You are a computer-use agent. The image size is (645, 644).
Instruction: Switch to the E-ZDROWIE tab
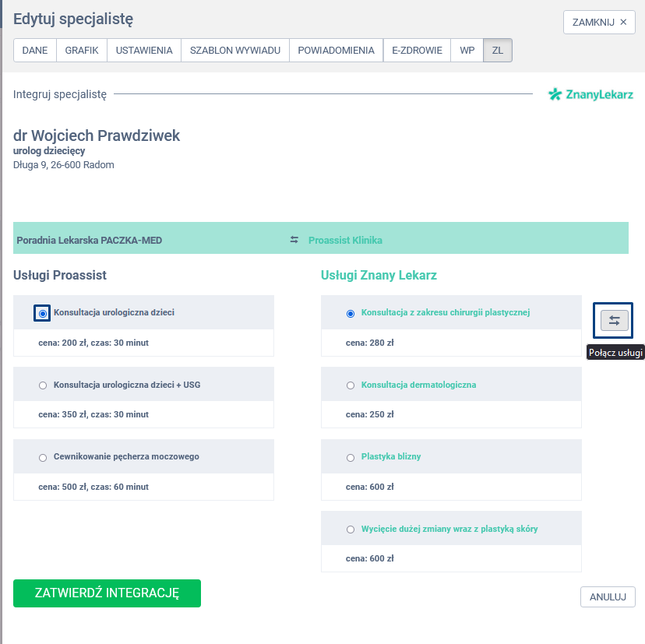(417, 51)
